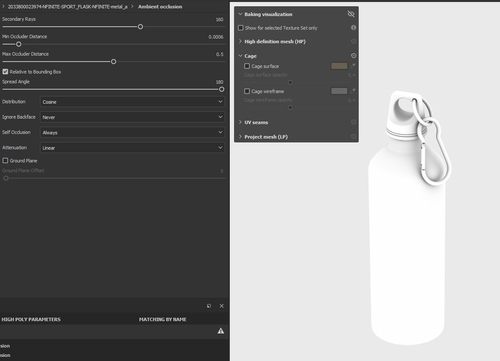Open the Cage wireframe color swatch
The height and width of the screenshot is (361, 500).
pos(339,91)
